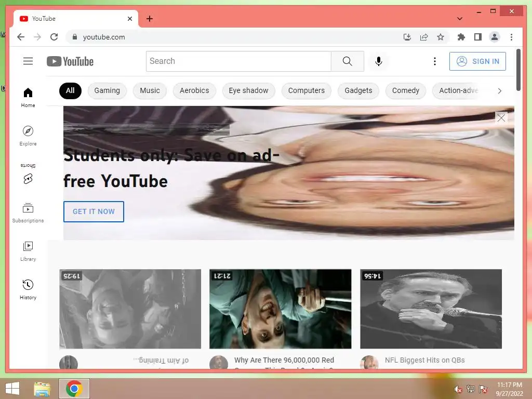Click the 'NFL Biggest Hits on QBs' title
532x399 pixels.
click(x=424, y=361)
